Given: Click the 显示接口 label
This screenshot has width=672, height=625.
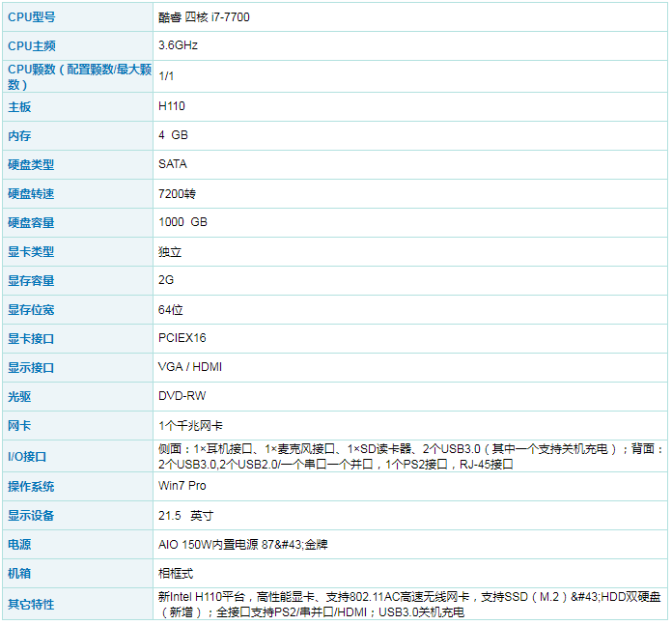Looking at the screenshot, I should (x=31, y=368).
